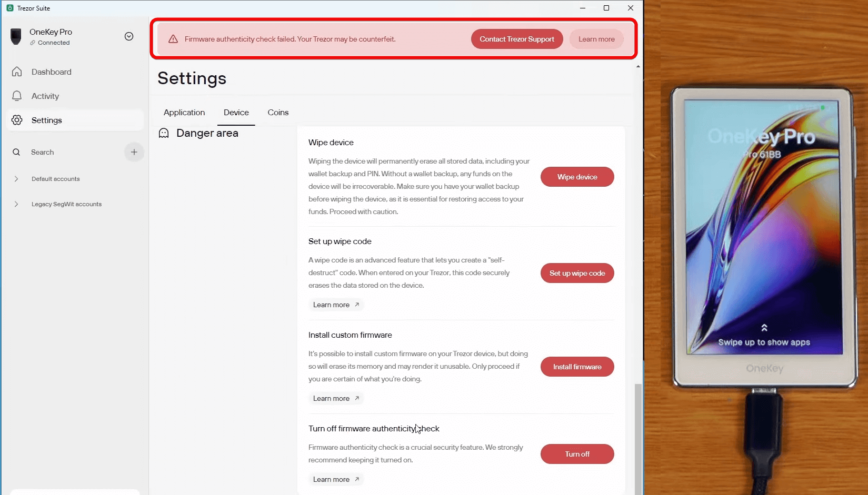
Task: Click the warning triangle icon in banner
Action: (173, 39)
